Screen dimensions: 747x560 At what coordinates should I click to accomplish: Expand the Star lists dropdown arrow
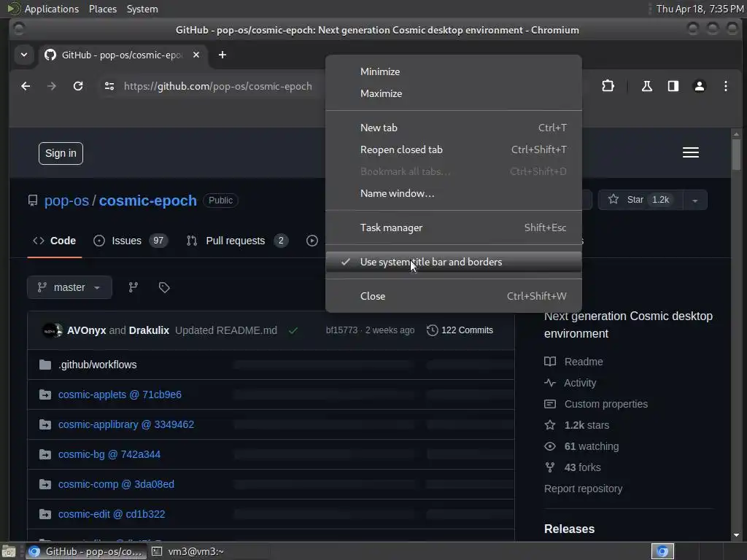pyautogui.click(x=695, y=200)
